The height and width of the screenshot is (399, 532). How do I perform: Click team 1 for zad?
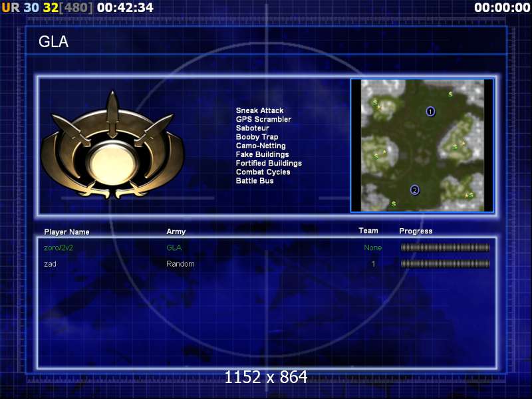[373, 263]
